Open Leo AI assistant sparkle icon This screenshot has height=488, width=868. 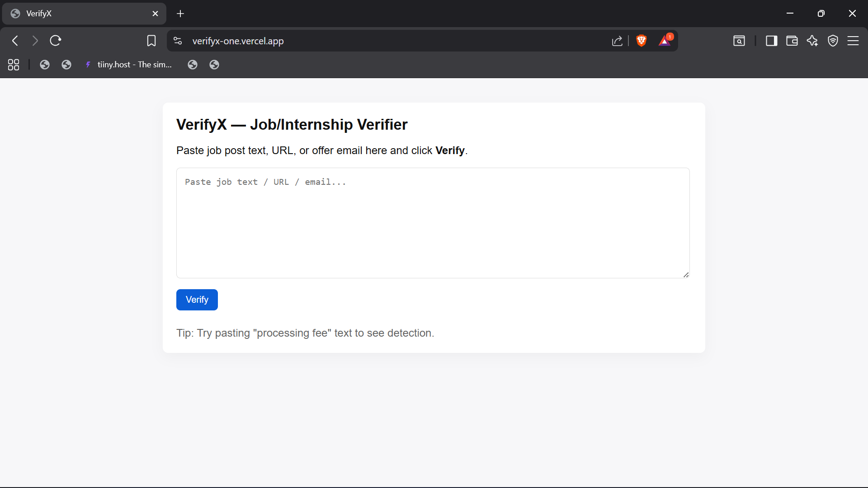pyautogui.click(x=812, y=41)
